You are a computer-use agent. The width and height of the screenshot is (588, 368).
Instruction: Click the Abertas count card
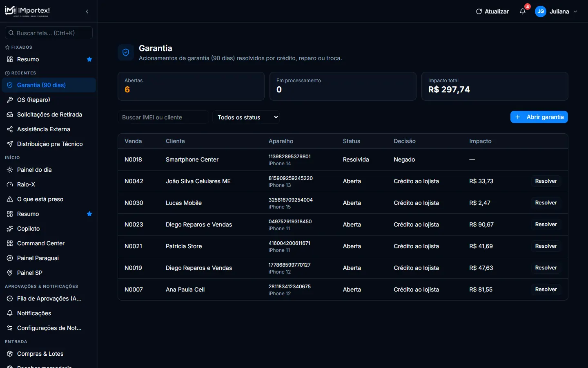coord(191,86)
